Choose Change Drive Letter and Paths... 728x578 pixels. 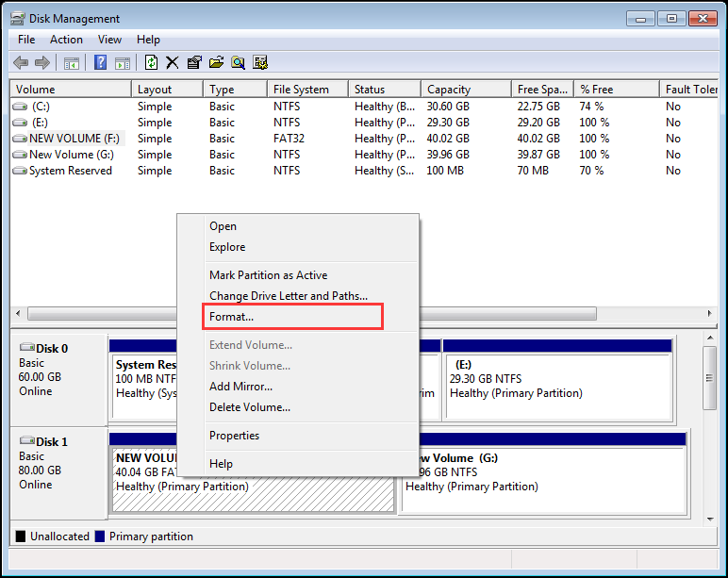click(x=289, y=296)
